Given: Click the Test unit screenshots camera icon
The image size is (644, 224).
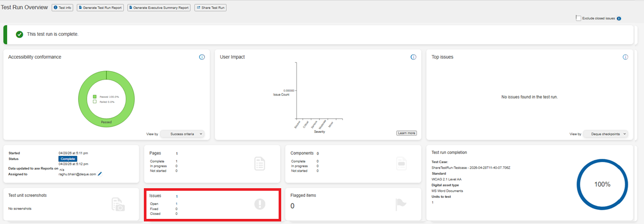Looking at the screenshot, I should tap(118, 205).
